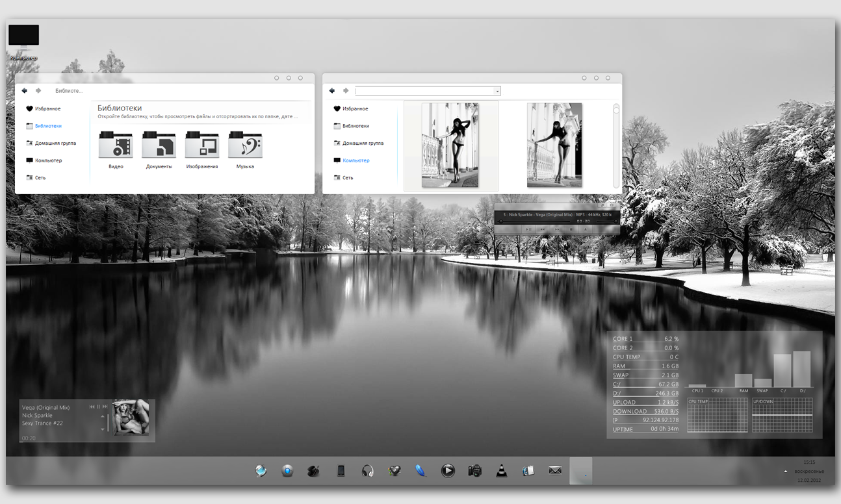
Task: Open the black ink pot dock icon
Action: click(314, 471)
